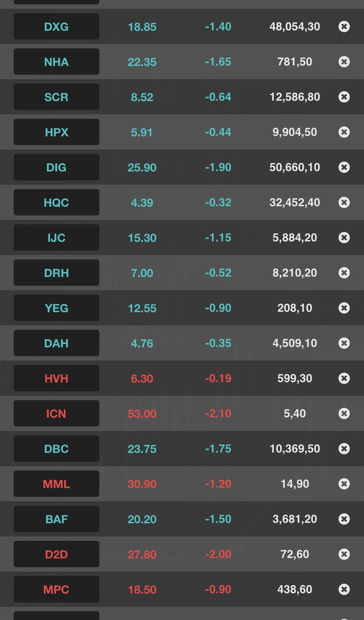Open the DXG ticker button

pos(56,27)
